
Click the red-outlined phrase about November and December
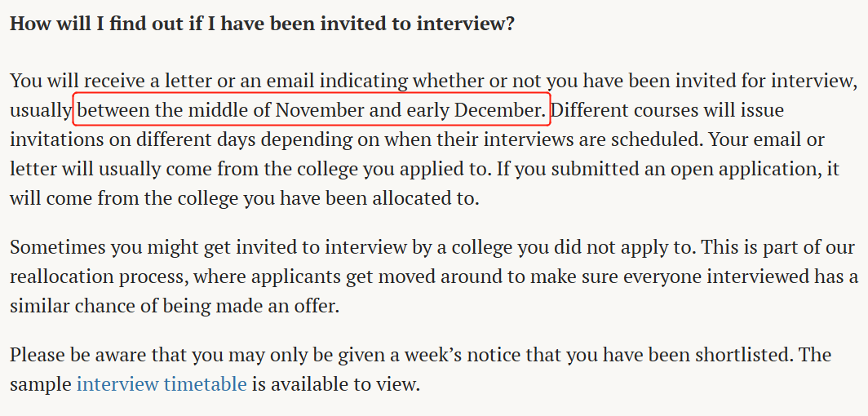[312, 109]
